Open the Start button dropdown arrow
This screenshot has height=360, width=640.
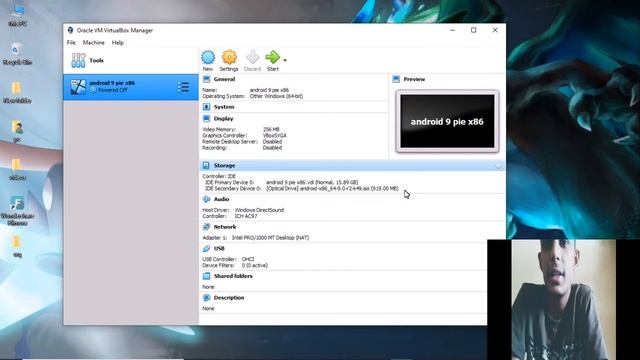285,60
